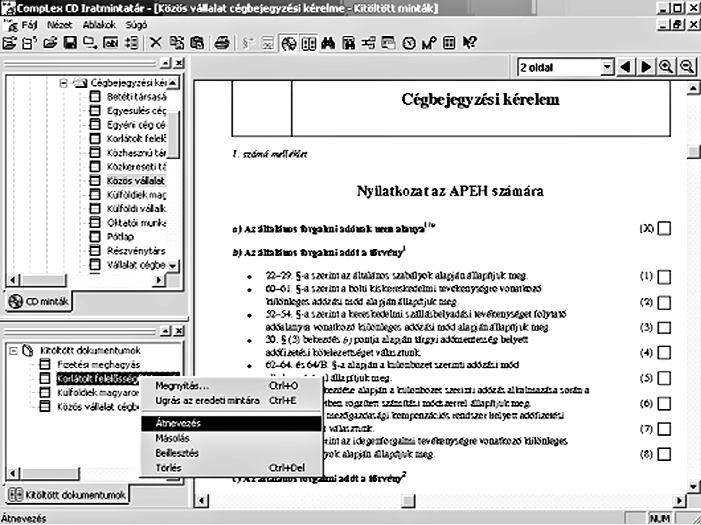Open the '2 oldal' page dropdown
Viewport: 701px width, 525px height.
[607, 68]
